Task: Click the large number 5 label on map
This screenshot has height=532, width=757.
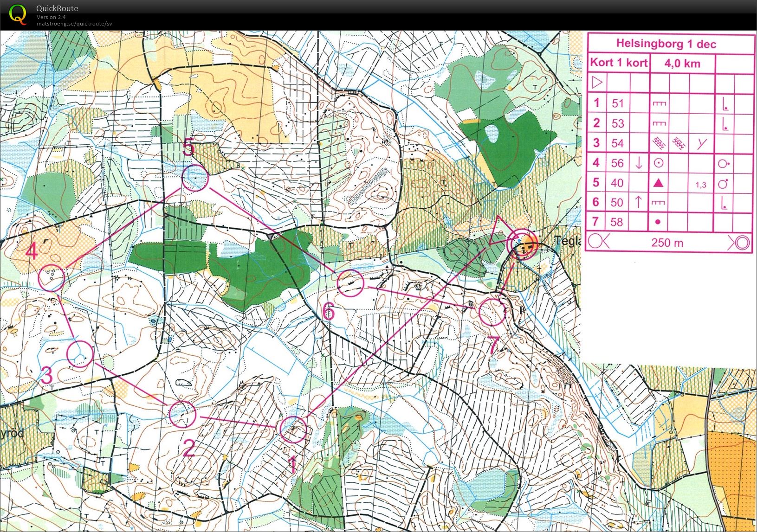Action: coord(188,148)
